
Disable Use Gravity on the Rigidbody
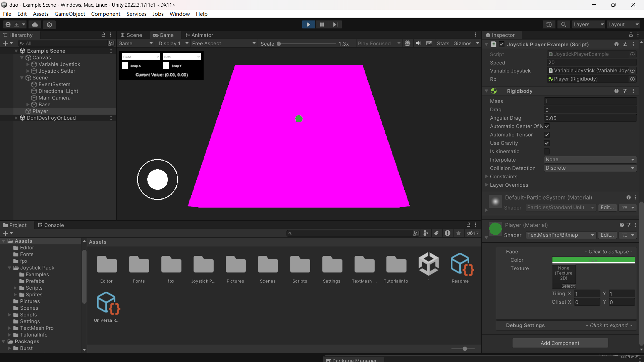coord(547,143)
